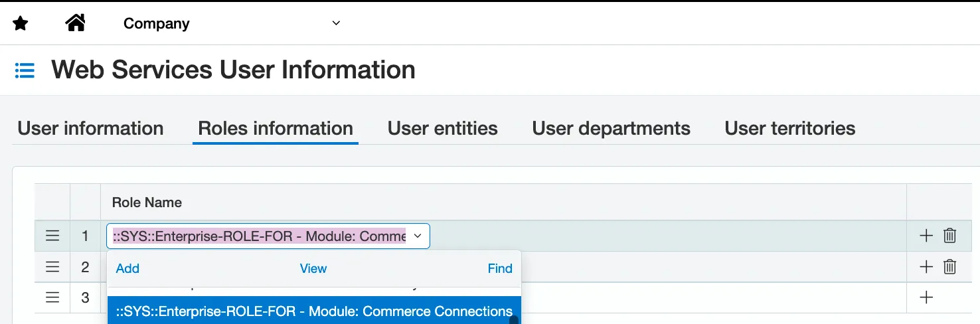The width and height of the screenshot is (980, 324).
Task: Choose Module: Commerce Connections role option
Action: 314,311
